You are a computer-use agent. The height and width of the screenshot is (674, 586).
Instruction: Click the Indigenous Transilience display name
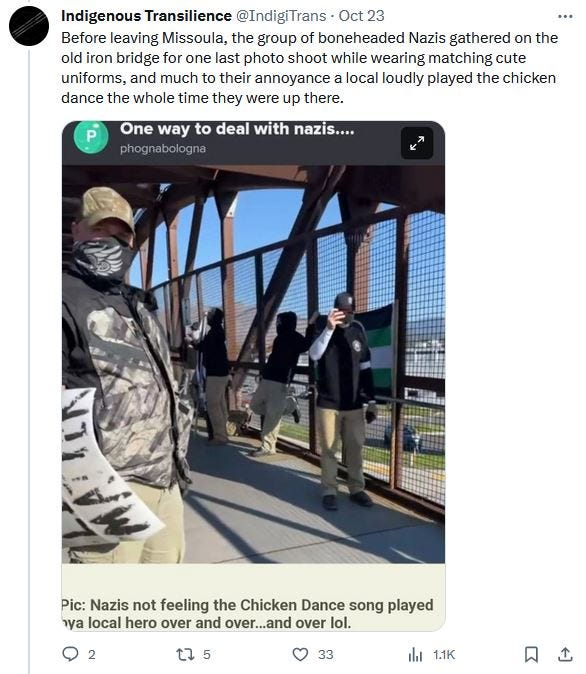(x=146, y=16)
